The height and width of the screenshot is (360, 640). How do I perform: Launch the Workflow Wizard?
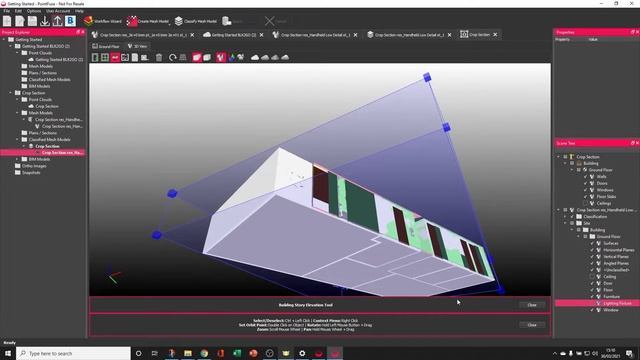[102, 21]
